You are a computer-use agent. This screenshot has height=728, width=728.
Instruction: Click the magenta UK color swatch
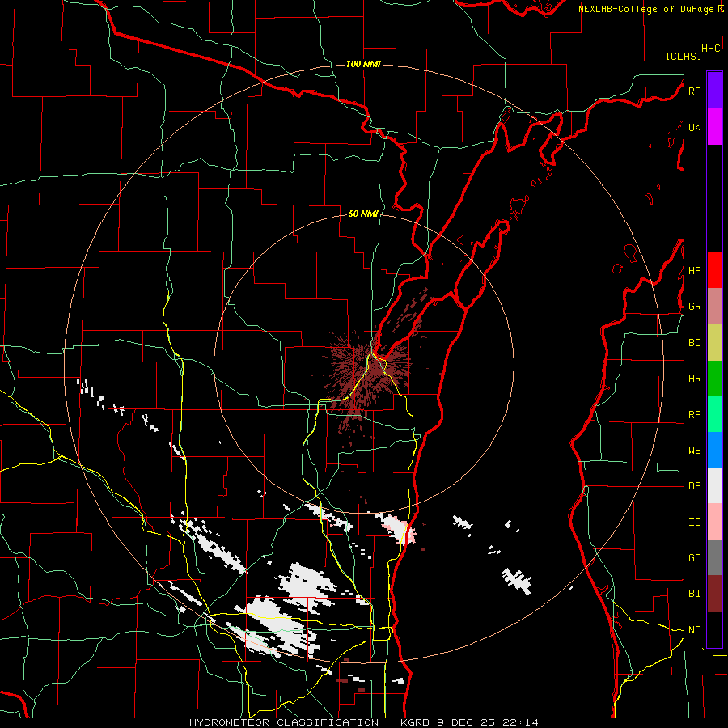[x=714, y=127]
